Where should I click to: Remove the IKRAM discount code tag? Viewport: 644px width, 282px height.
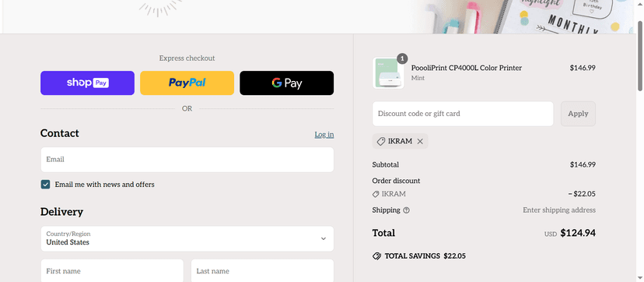click(x=420, y=142)
